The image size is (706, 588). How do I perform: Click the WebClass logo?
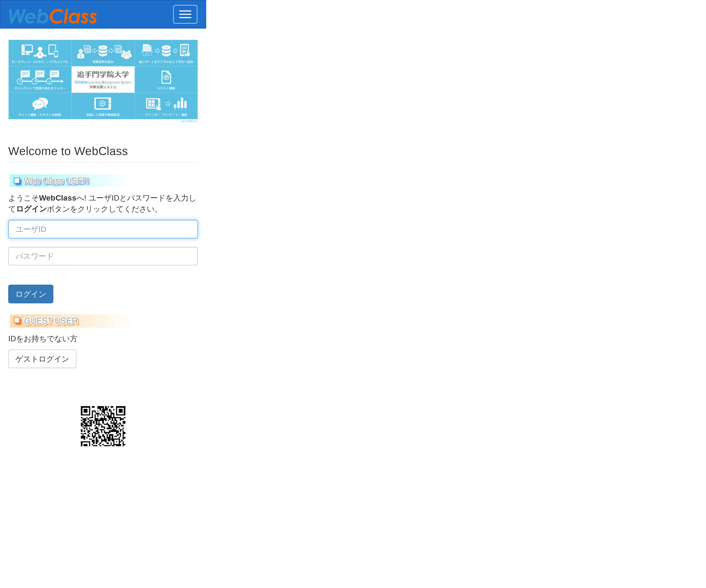pos(53,16)
